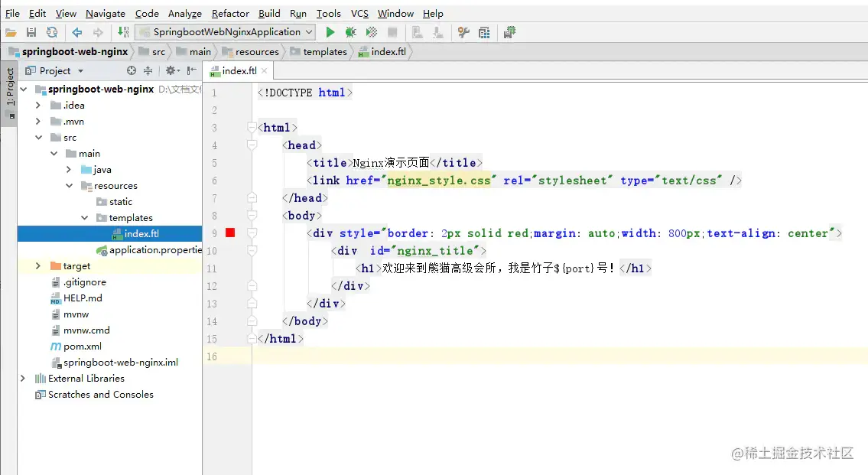Image resolution: width=868 pixels, height=475 pixels.
Task: Click the VCS Commit icon
Action: 438,33
